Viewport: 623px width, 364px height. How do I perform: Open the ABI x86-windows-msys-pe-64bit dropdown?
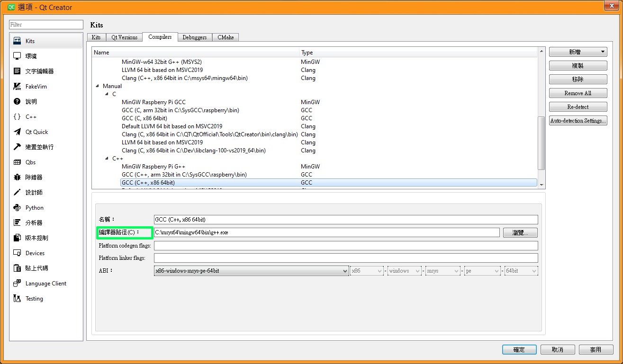point(251,271)
